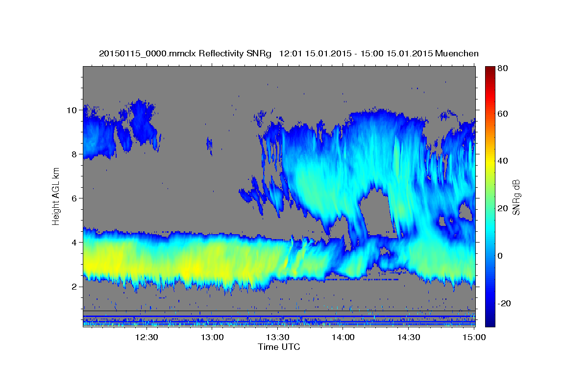
Task: Click the 'Time UTC' axis label
Action: pos(279,347)
